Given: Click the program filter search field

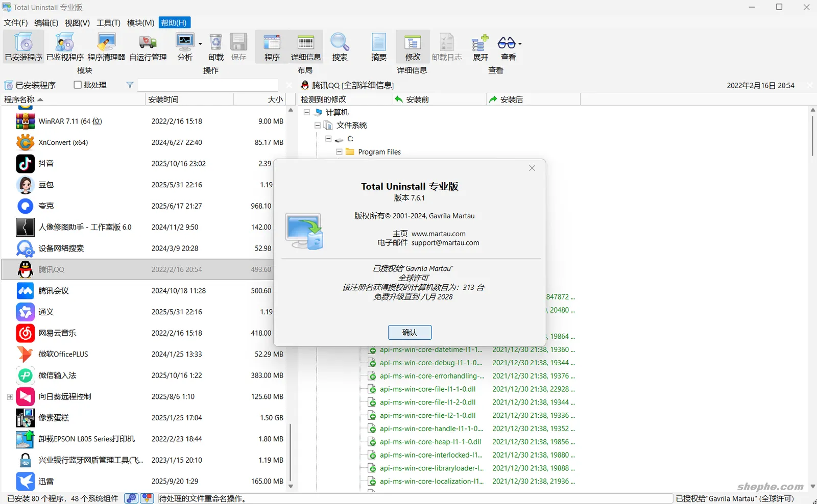Looking at the screenshot, I should (207, 85).
